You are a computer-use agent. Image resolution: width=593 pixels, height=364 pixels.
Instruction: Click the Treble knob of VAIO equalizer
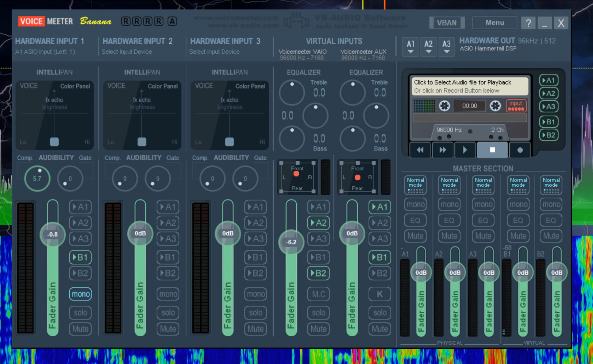(292, 93)
